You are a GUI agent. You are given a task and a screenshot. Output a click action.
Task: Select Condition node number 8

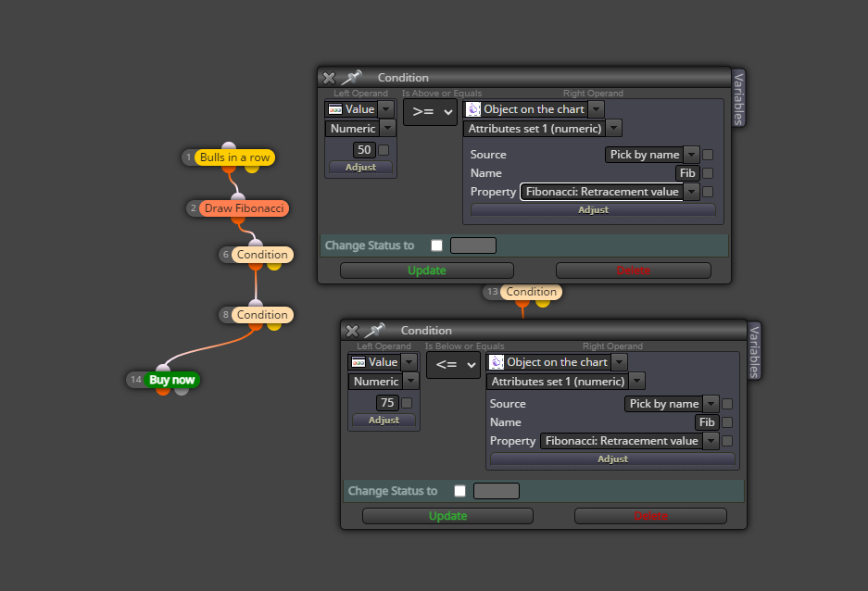[x=262, y=315]
